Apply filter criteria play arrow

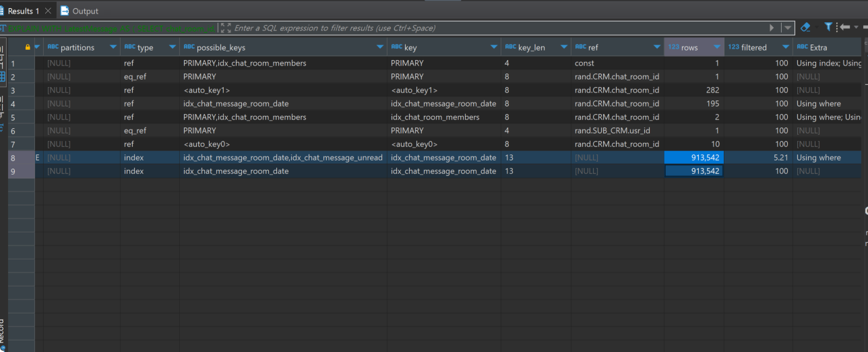[x=772, y=28]
